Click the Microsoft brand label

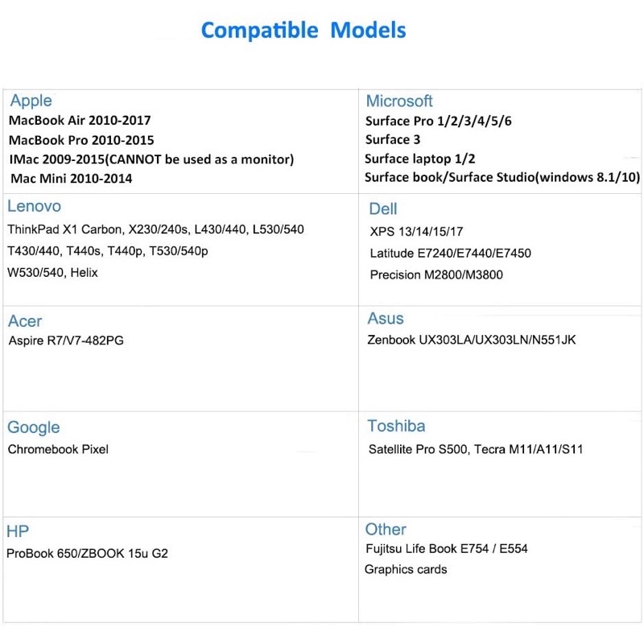pos(399,101)
